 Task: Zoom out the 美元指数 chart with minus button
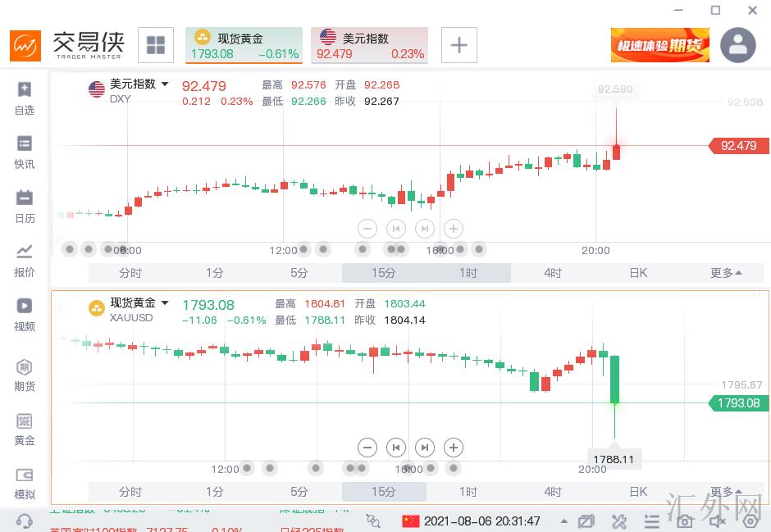367,229
